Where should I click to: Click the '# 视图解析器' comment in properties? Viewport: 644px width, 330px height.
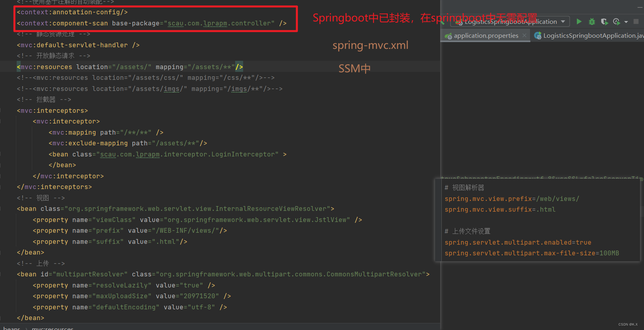coord(464,188)
